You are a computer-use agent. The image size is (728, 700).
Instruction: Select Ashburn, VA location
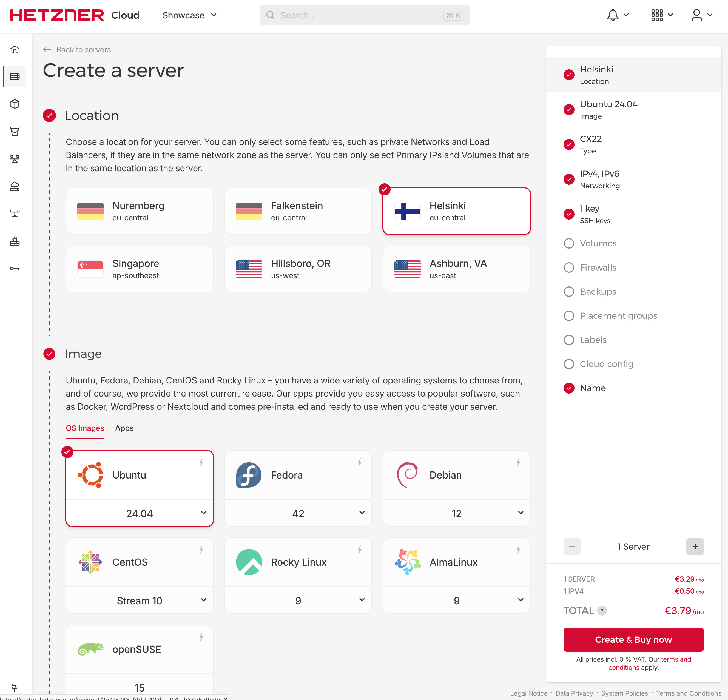click(x=456, y=269)
